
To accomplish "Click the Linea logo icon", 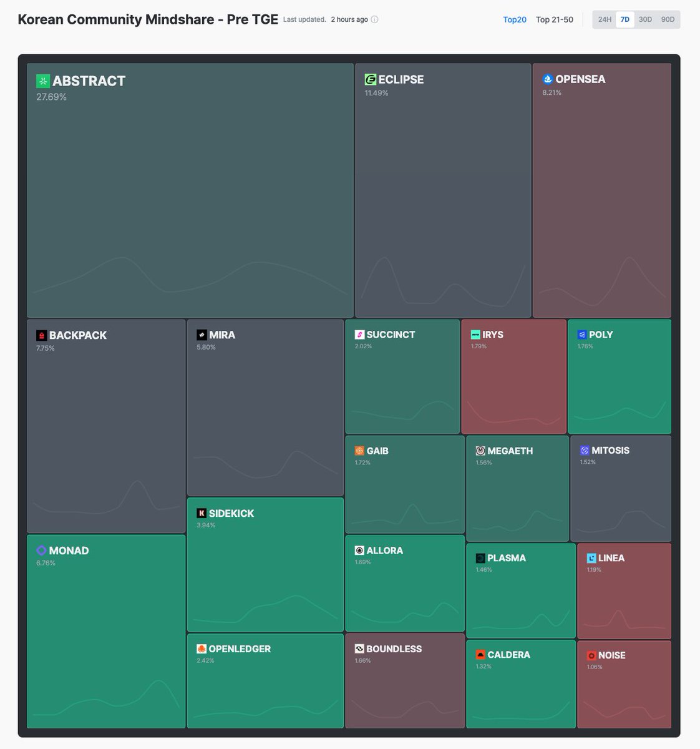I will coord(591,558).
